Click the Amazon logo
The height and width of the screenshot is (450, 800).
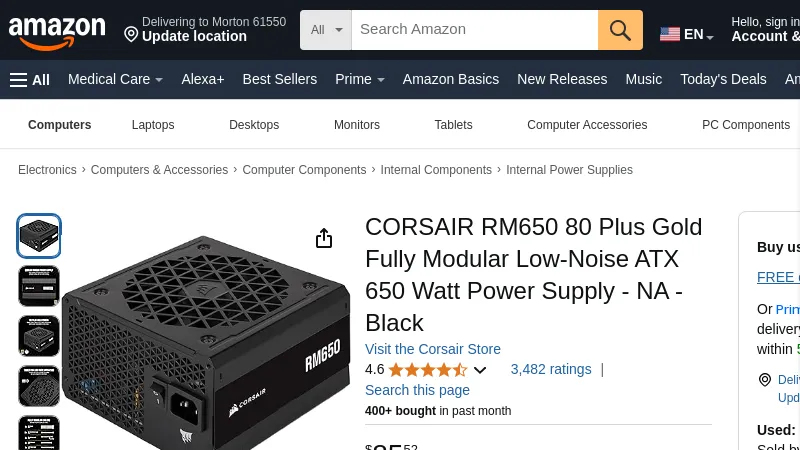pyautogui.click(x=57, y=31)
